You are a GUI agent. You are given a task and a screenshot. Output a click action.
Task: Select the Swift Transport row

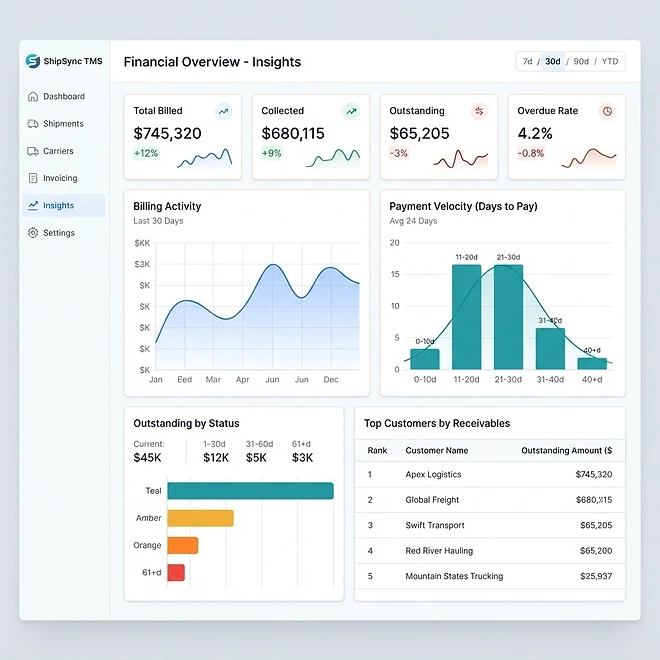coord(490,525)
